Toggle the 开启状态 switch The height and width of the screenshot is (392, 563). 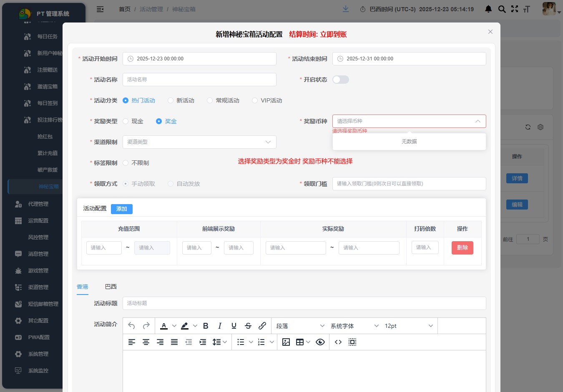tap(341, 80)
